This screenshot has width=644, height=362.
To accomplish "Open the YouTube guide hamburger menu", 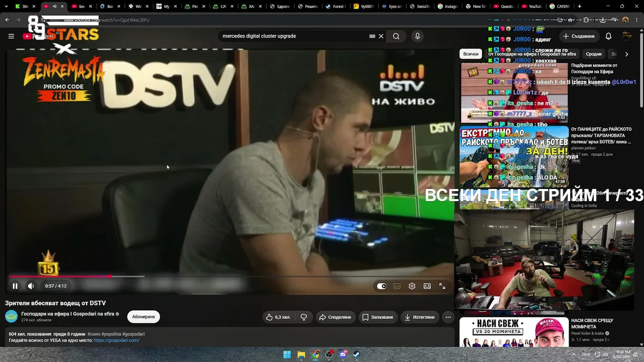I will (11, 36).
